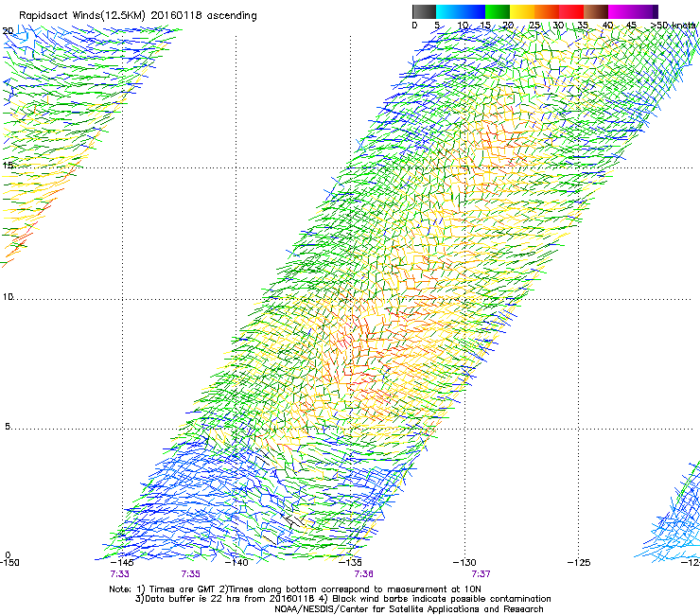The width and height of the screenshot is (700, 615).
Task: Click the gray 0-5 knots legend segment
Action: (424, 11)
